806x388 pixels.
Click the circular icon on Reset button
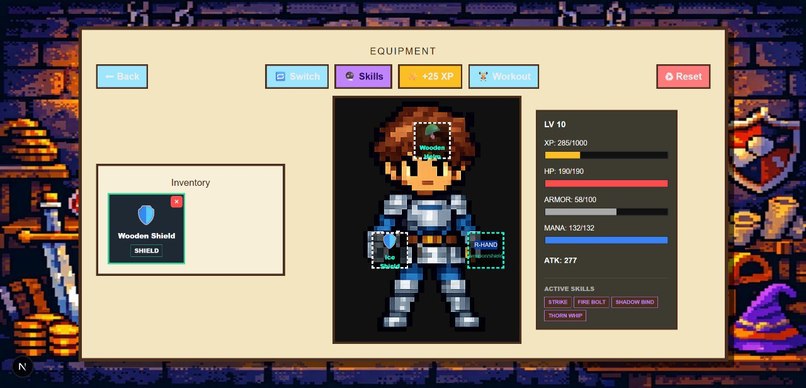click(x=669, y=77)
